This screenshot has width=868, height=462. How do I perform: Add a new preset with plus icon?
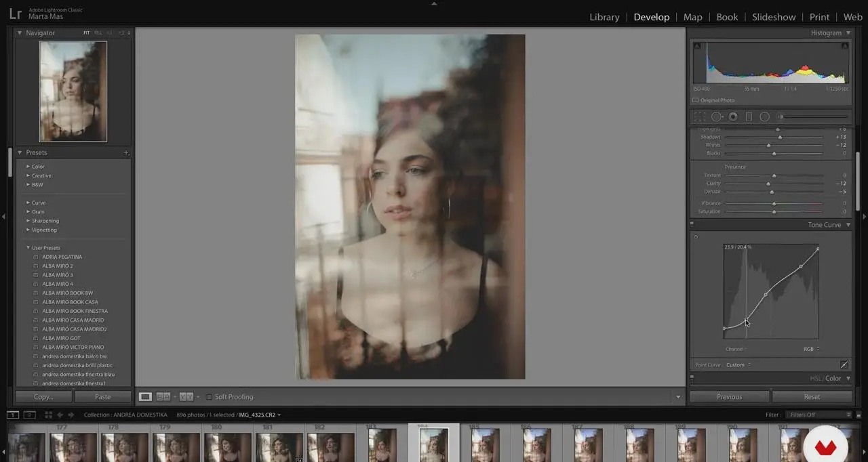tap(126, 153)
